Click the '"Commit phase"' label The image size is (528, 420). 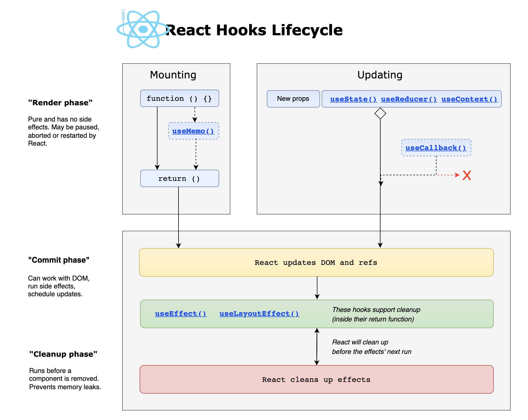(59, 260)
